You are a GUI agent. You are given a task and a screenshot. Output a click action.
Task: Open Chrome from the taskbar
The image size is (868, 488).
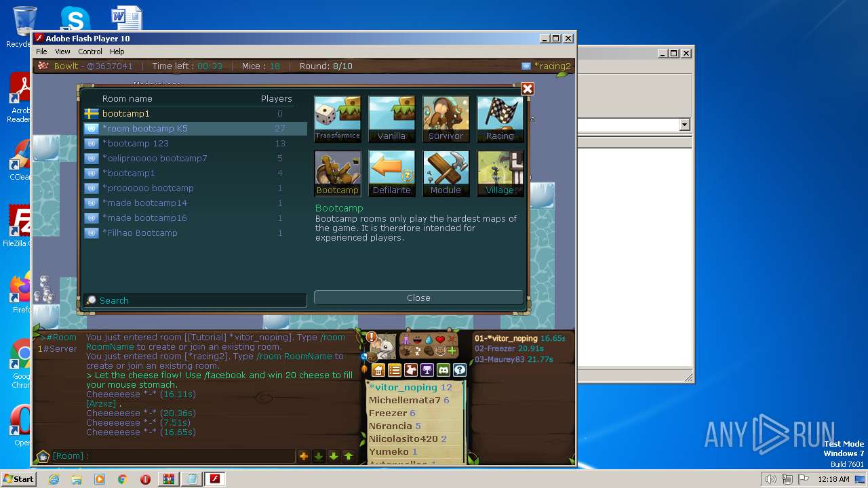(123, 479)
